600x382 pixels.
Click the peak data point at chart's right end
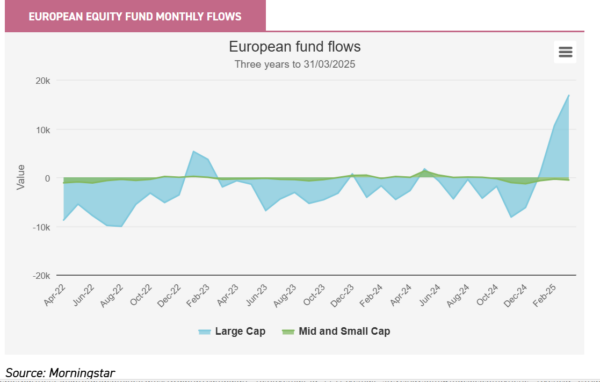(569, 95)
